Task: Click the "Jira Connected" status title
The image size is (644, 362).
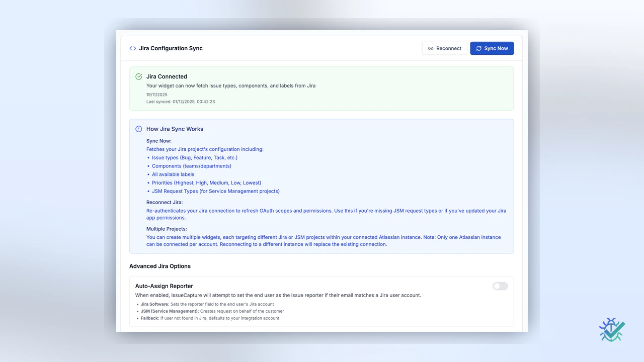Action: click(167, 76)
